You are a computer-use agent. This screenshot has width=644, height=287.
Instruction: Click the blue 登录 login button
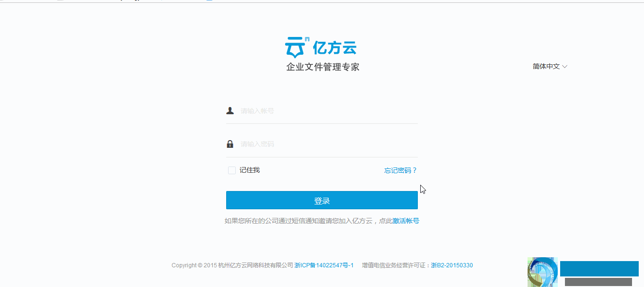pos(322,201)
